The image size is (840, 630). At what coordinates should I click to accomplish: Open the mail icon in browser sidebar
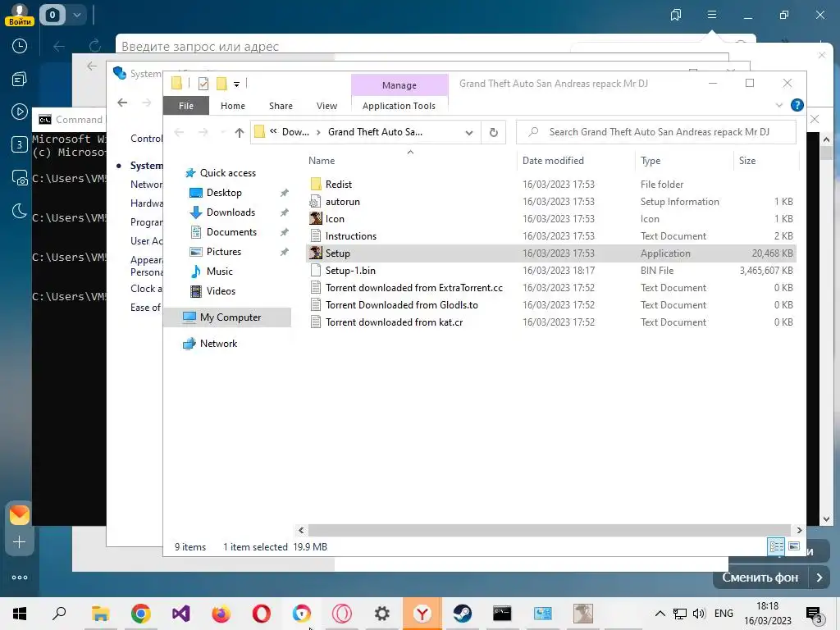coord(20,514)
